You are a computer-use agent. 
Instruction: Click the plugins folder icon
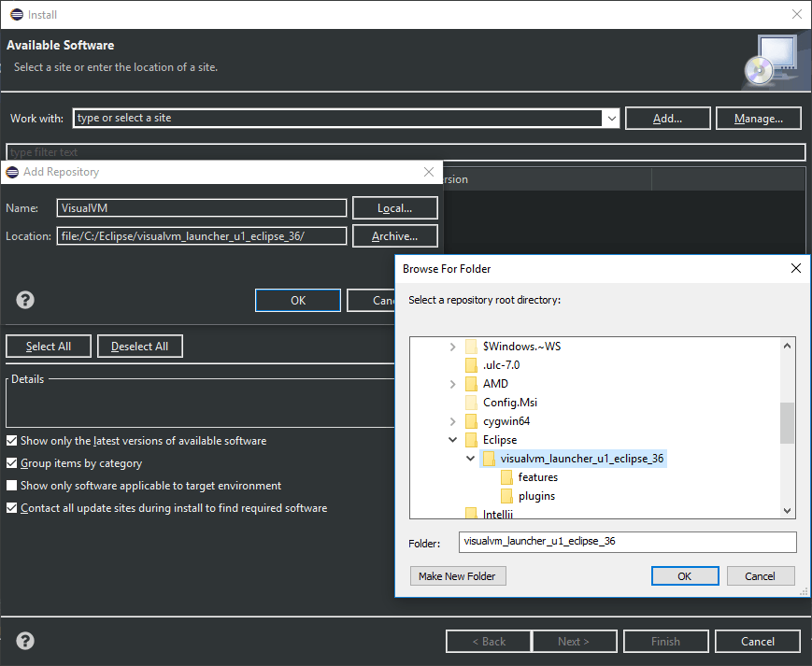pyautogui.click(x=507, y=496)
